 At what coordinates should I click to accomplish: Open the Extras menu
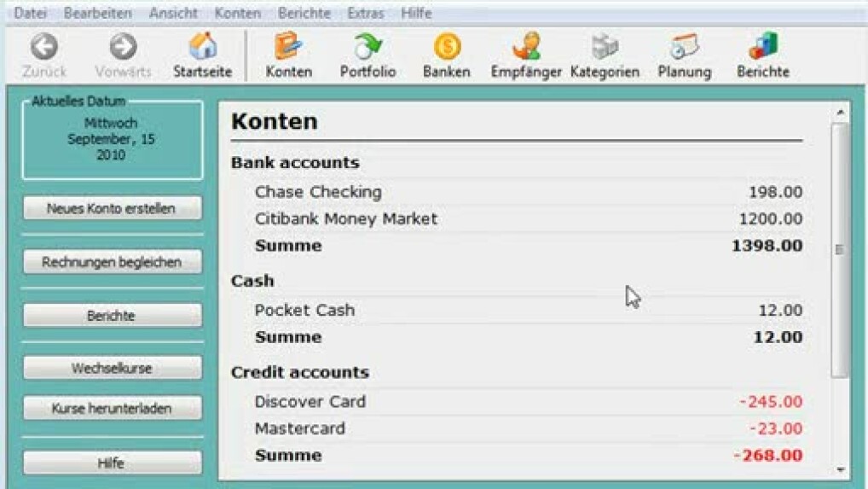(x=365, y=14)
